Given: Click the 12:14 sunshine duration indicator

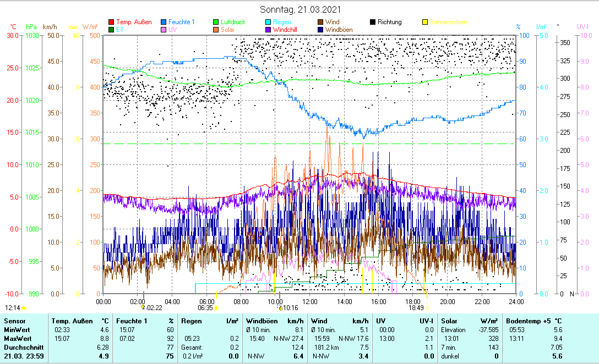Looking at the screenshot, I should [15, 308].
